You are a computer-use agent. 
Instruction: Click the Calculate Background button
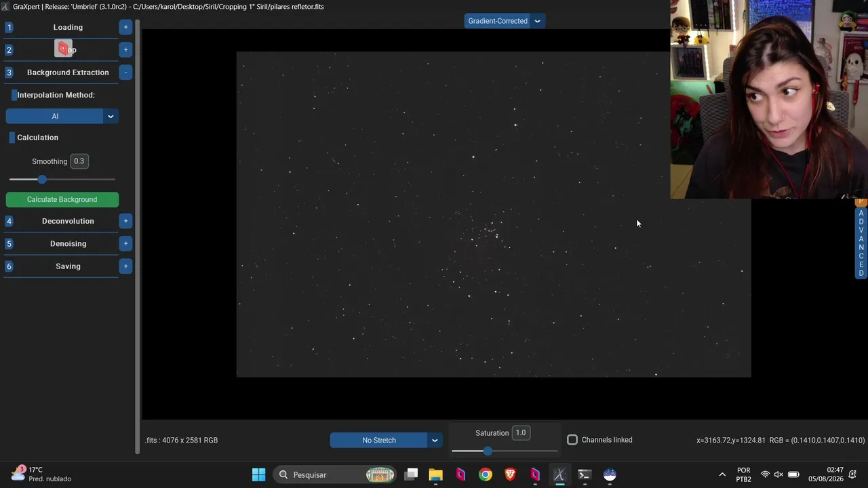click(x=62, y=199)
